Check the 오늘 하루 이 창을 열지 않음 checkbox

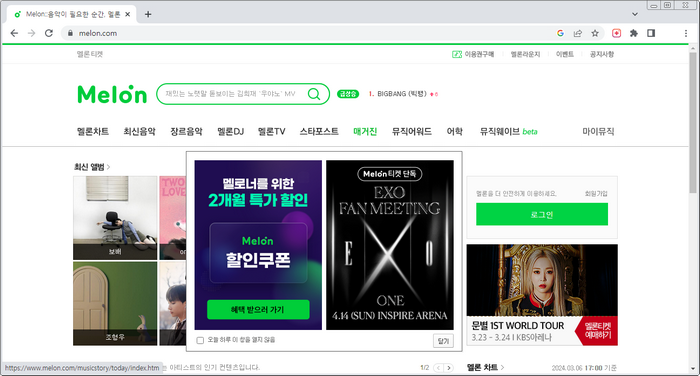pyautogui.click(x=200, y=340)
